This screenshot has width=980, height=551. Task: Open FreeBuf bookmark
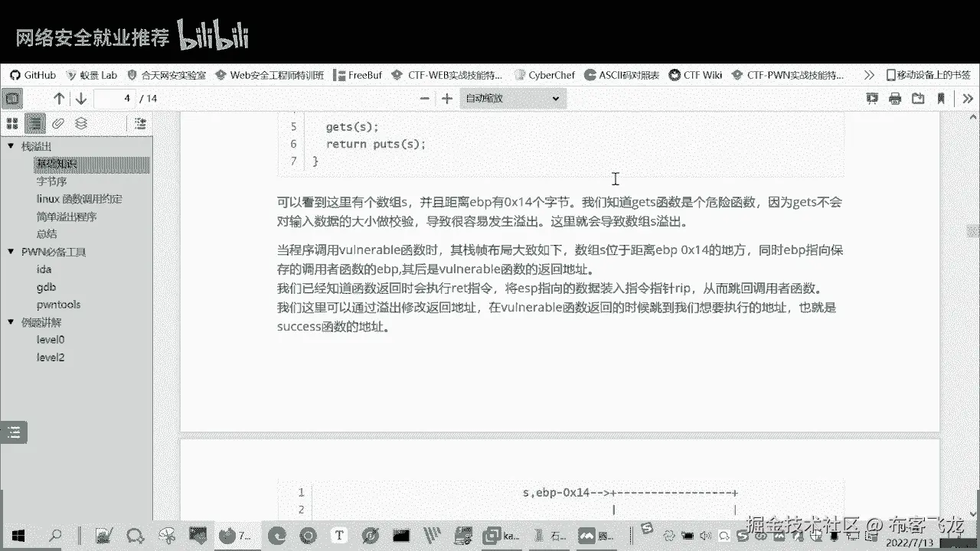(358, 75)
